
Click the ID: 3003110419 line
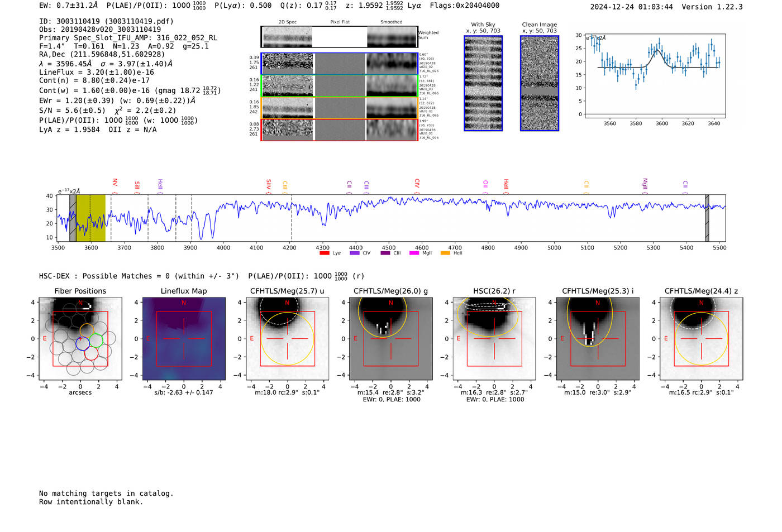click(x=106, y=21)
